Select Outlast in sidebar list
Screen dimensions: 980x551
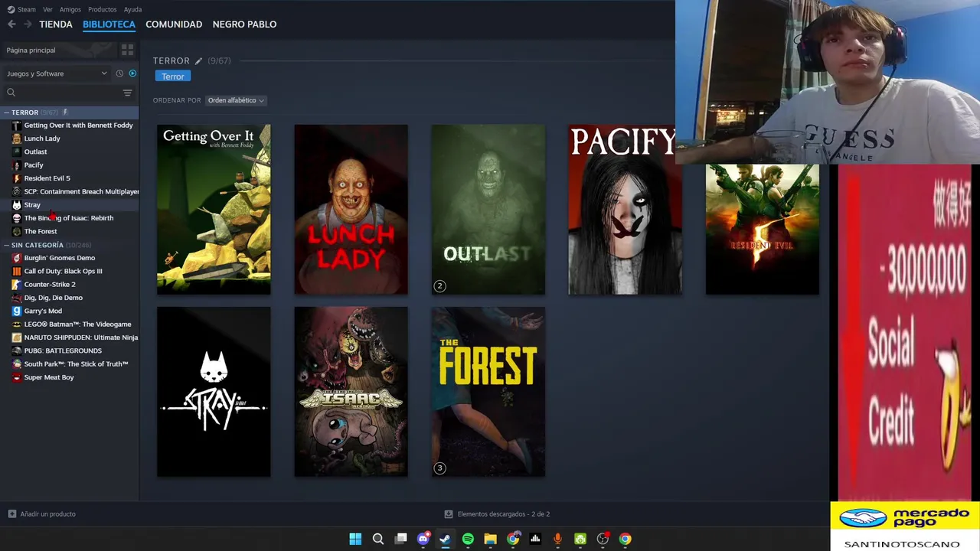[70, 152]
